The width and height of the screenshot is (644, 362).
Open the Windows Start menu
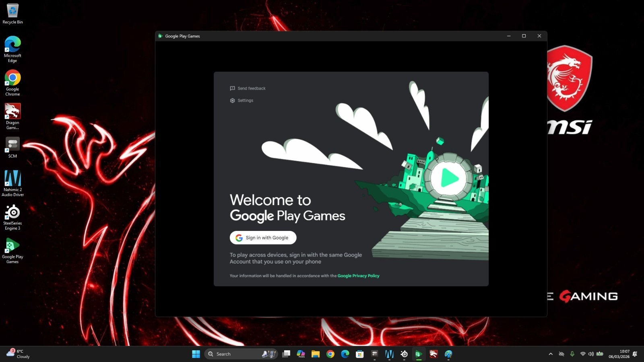pyautogui.click(x=196, y=354)
